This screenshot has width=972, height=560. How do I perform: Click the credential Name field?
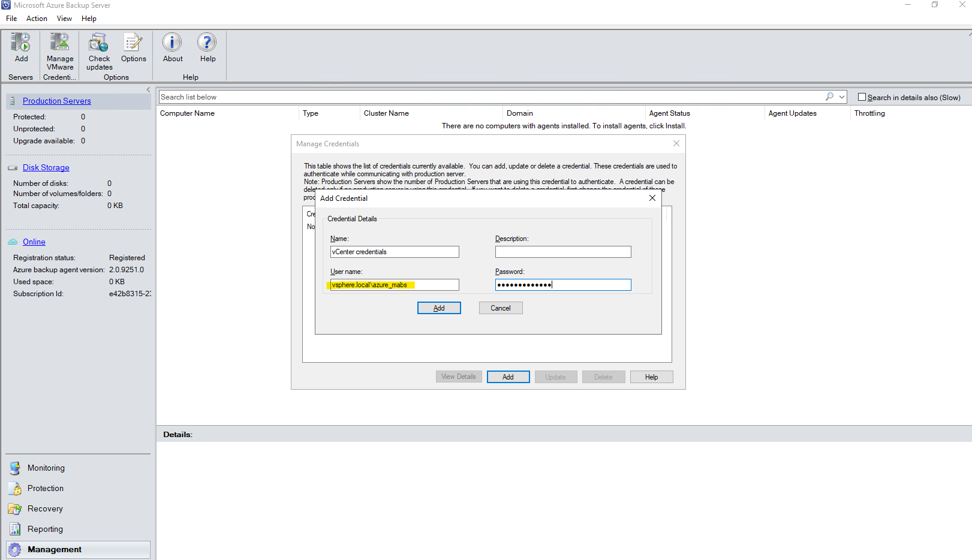tap(395, 252)
